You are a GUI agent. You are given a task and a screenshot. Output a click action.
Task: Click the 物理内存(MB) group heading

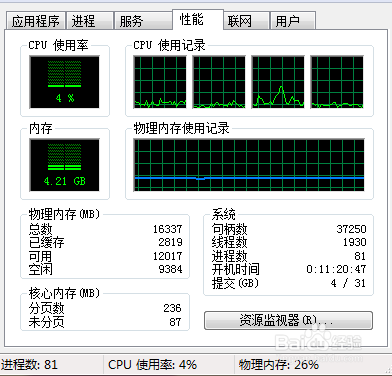tap(64, 214)
